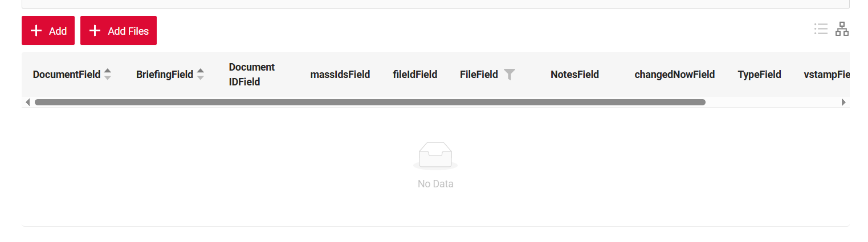Sort by DocumentField using sort arrows
Image resolution: width=868 pixels, height=242 pixels.
pyautogui.click(x=108, y=75)
